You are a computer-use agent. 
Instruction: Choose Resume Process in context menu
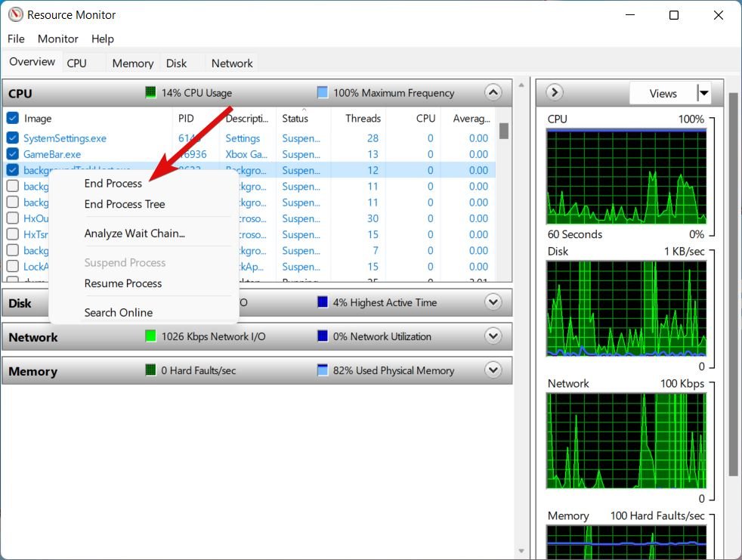pyautogui.click(x=123, y=283)
